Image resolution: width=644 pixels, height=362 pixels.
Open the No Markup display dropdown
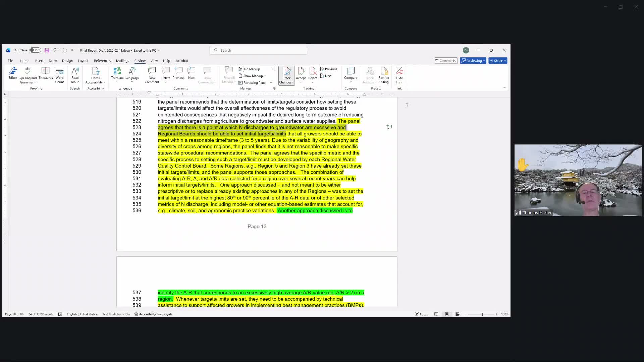pos(258,69)
